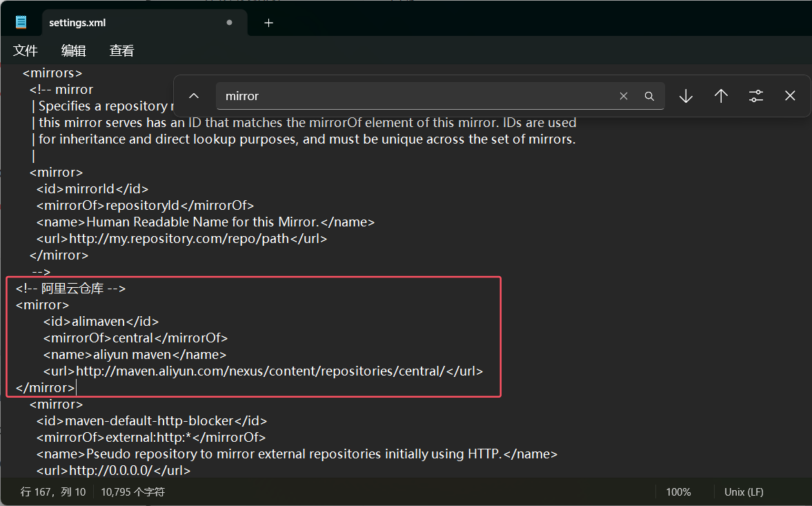The width and height of the screenshot is (812, 506).
Task: Focus the find box containing "mirror"
Action: pos(414,96)
